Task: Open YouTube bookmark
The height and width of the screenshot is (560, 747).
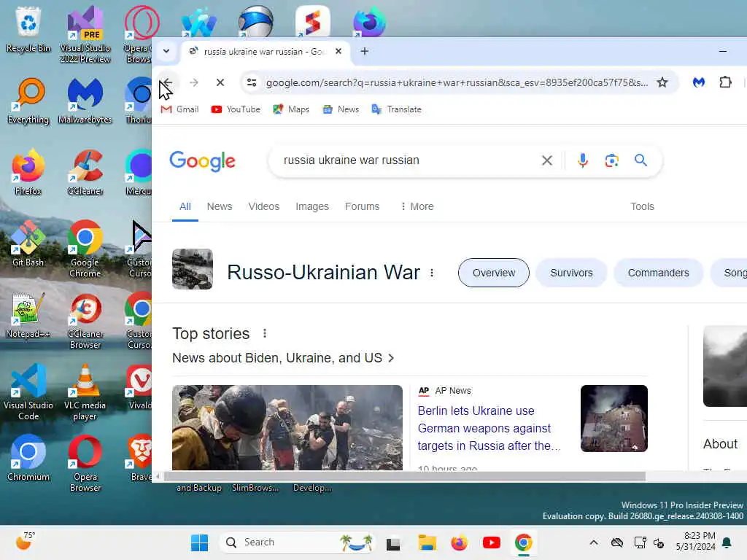Action: coord(236,109)
